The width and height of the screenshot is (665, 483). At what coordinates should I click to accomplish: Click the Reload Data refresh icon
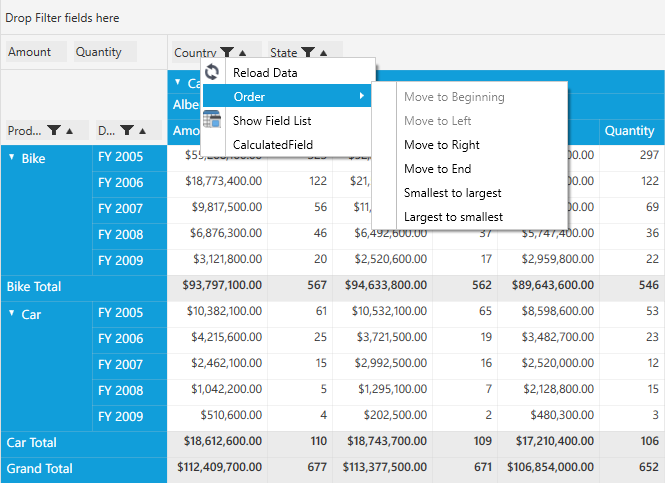212,72
